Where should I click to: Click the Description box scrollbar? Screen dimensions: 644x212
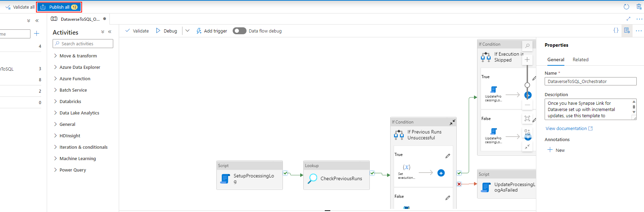coord(634,107)
